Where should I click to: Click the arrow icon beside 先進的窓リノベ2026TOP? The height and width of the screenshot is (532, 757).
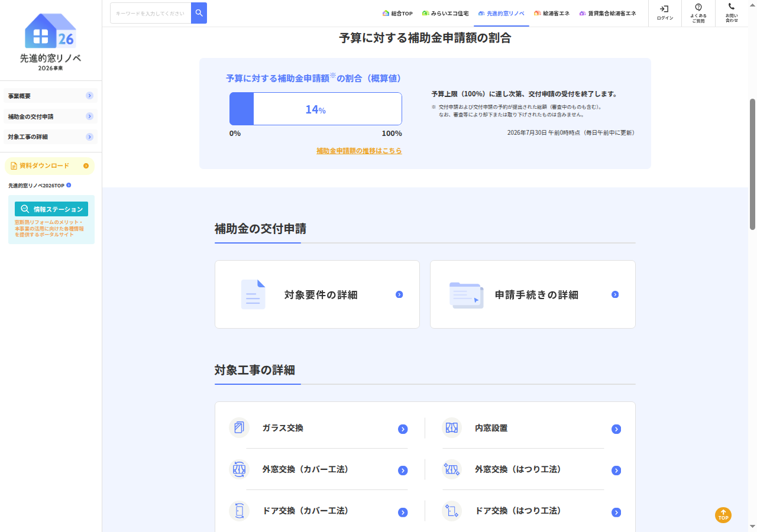[x=69, y=185]
